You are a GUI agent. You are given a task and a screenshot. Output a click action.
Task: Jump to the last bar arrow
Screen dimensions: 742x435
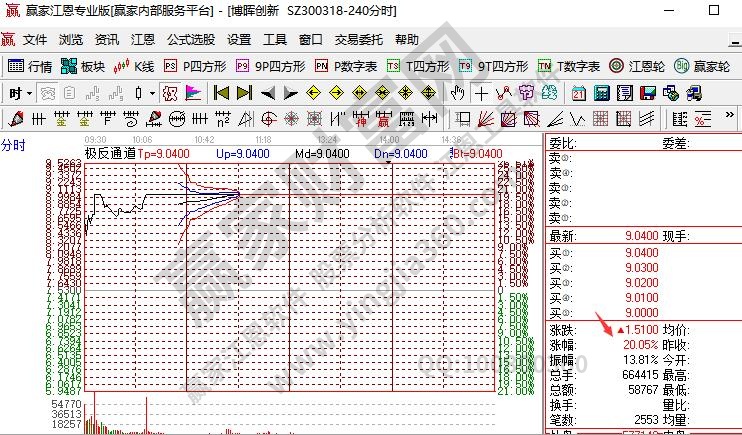244,93
